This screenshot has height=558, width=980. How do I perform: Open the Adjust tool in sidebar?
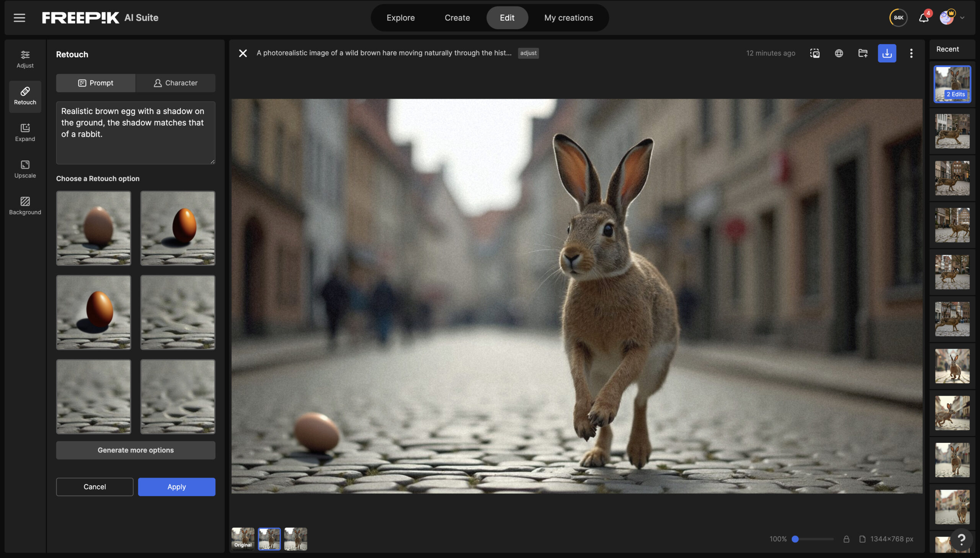25,59
